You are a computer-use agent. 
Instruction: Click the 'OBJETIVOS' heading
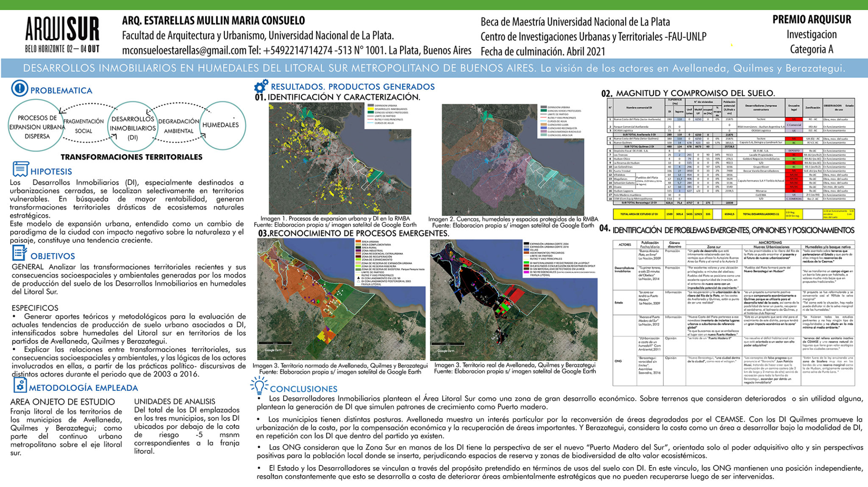click(53, 256)
